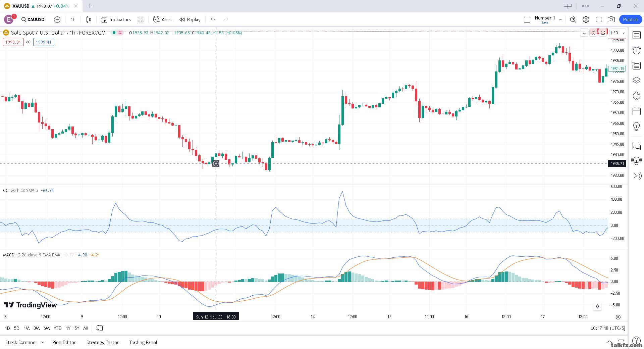644x349 pixels.
Task: Open the Alerts clock panel
Action: pos(636,50)
